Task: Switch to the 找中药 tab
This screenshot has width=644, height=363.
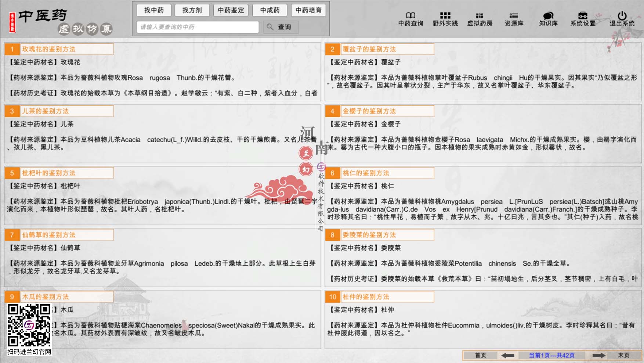Action: (x=154, y=10)
